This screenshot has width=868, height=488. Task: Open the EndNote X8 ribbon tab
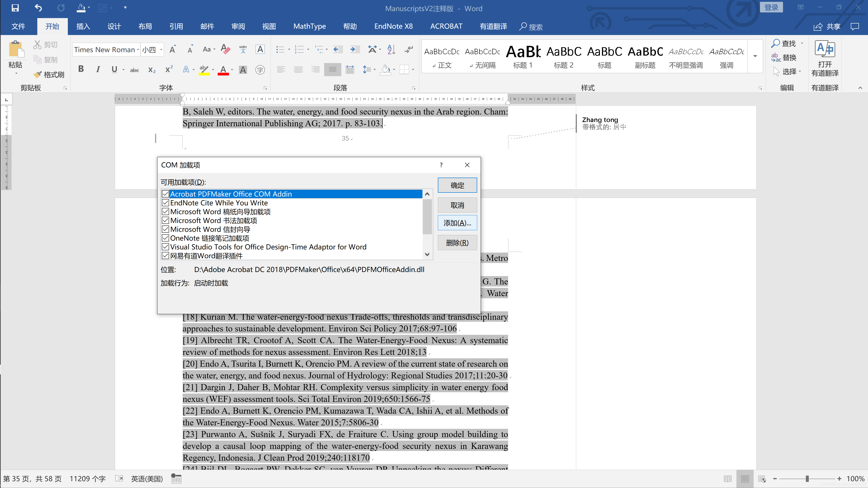(x=393, y=26)
